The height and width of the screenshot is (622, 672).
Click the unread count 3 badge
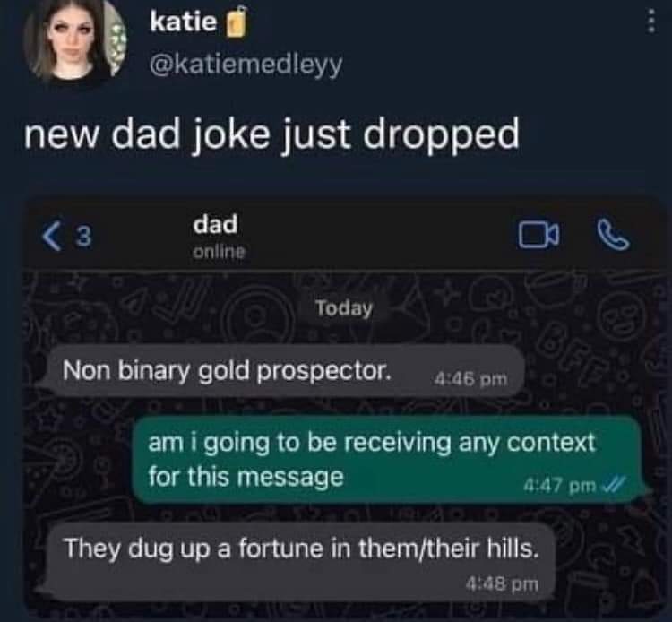84,237
